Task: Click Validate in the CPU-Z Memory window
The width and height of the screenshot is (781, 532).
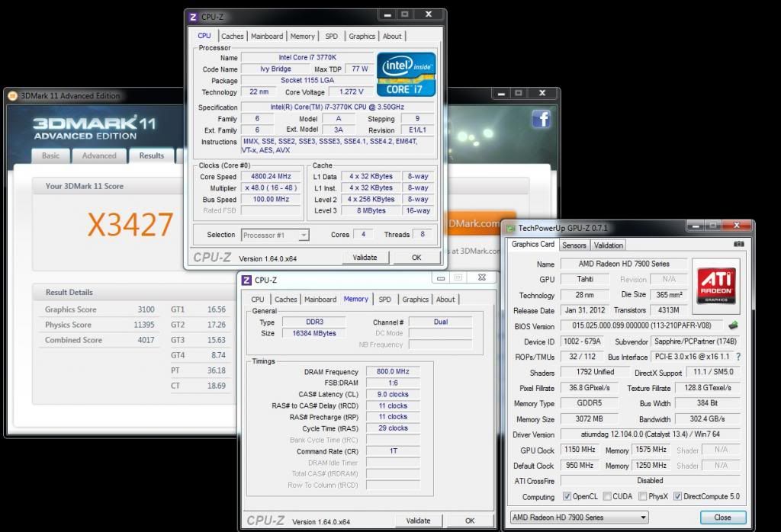Action: [x=418, y=521]
